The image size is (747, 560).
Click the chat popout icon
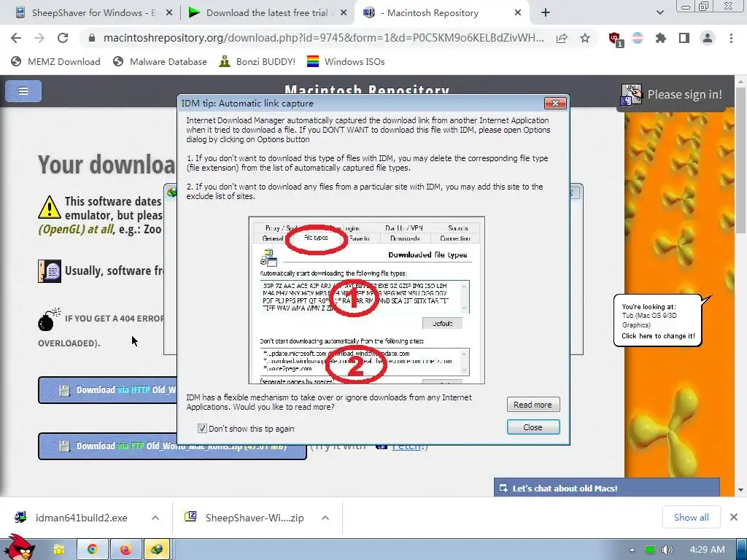tap(503, 488)
